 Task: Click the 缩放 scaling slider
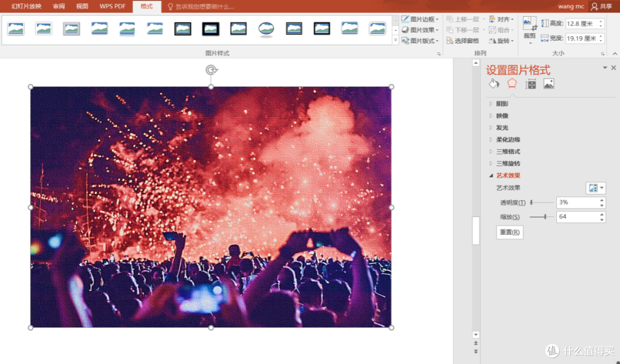point(542,217)
